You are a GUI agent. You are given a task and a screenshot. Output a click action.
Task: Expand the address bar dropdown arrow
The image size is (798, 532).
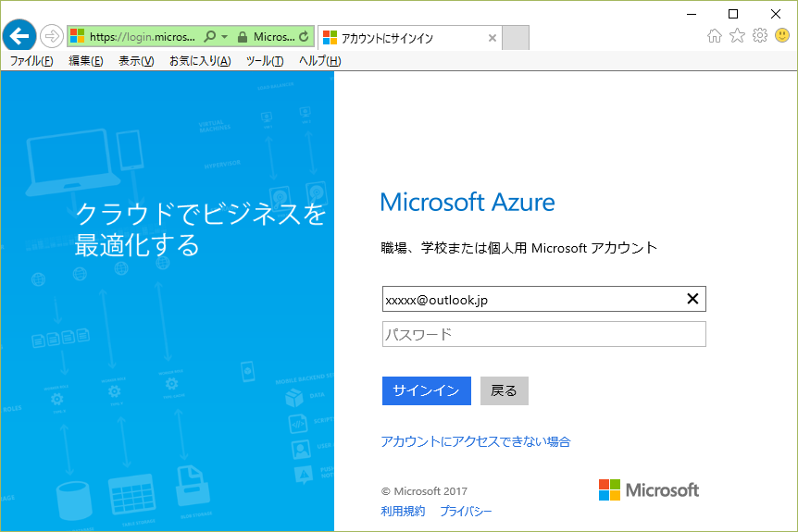[x=224, y=37]
